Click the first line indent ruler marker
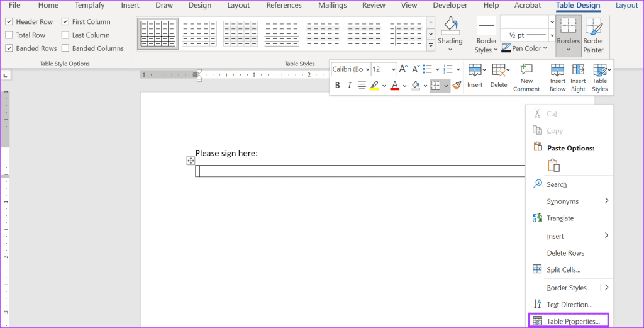The height and width of the screenshot is (328, 644). pos(199,72)
